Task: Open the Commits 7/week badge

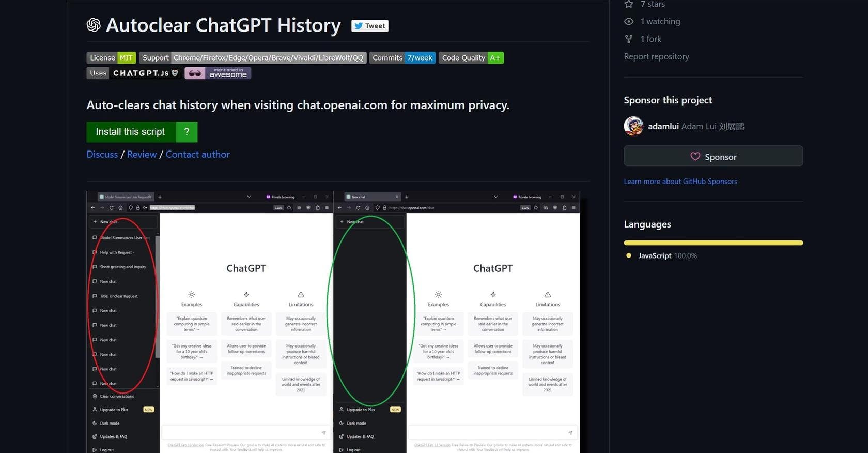Action: (402, 58)
